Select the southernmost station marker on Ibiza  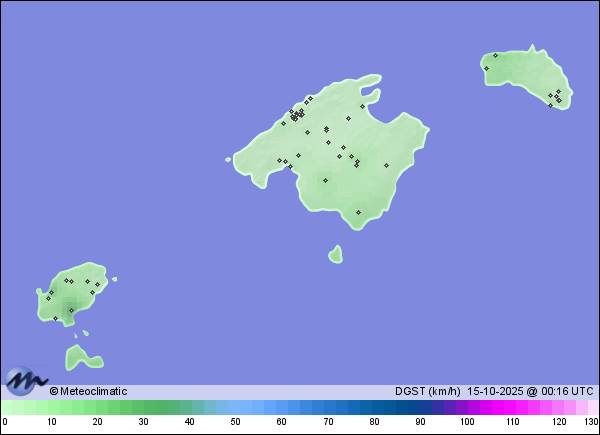pyautogui.click(x=55, y=318)
